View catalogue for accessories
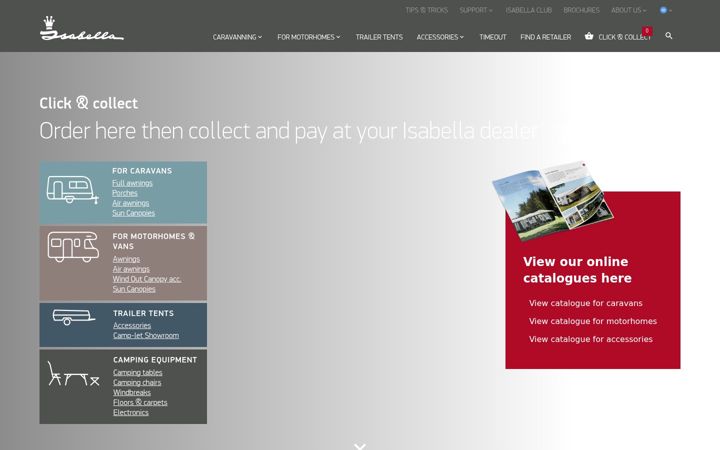720x450 pixels. [x=591, y=339]
